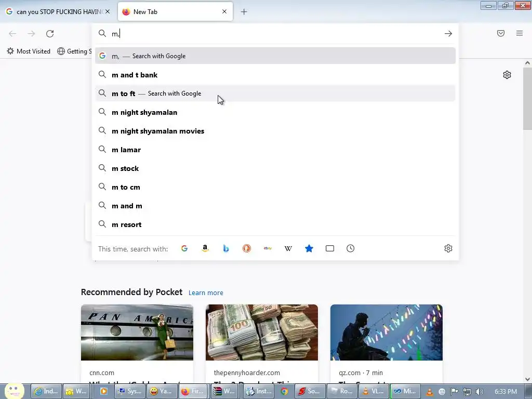Switch to Chrome taskbar button

284,391
